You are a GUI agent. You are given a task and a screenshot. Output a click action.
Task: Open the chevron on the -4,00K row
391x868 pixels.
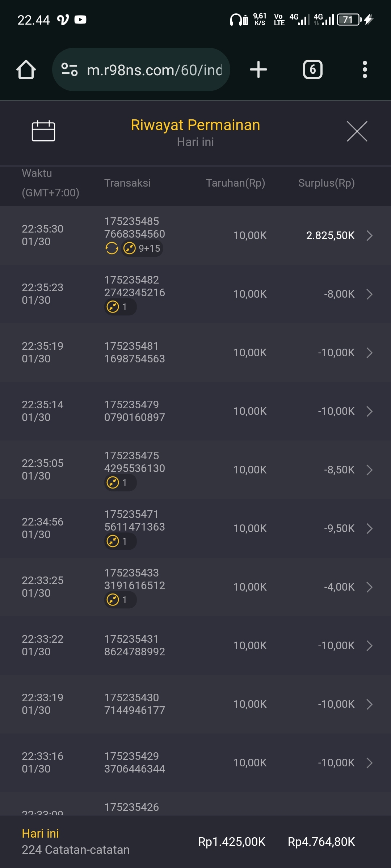tap(369, 587)
